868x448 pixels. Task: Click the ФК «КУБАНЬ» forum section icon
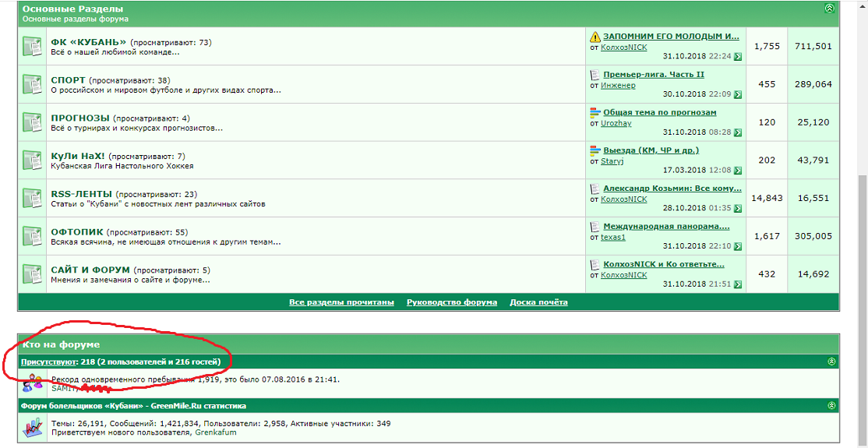[32, 47]
